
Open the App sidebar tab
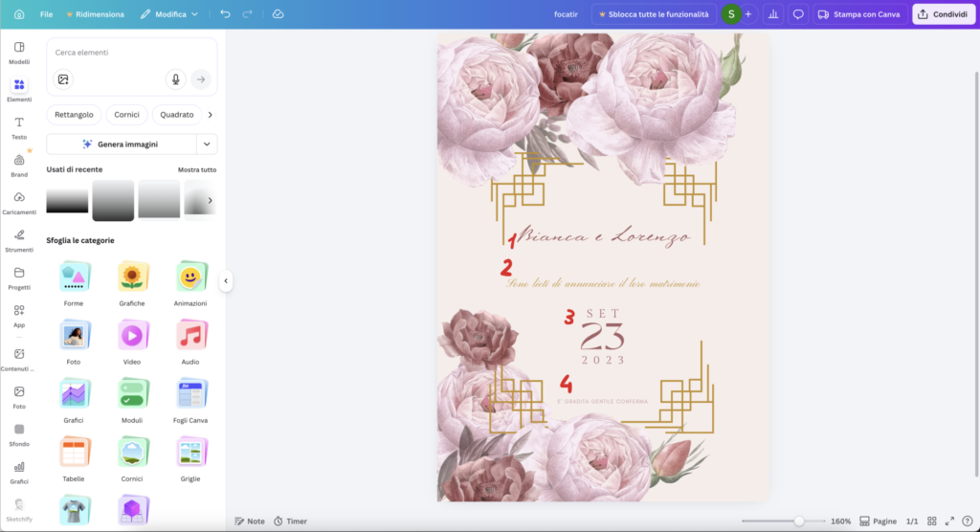click(x=19, y=315)
